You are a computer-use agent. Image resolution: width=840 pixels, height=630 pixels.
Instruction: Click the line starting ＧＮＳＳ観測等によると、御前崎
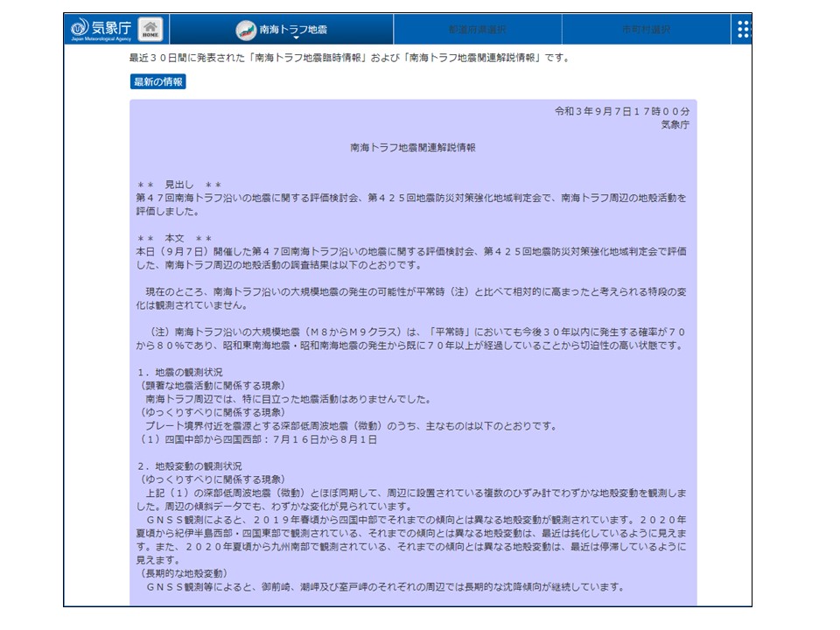(386, 586)
